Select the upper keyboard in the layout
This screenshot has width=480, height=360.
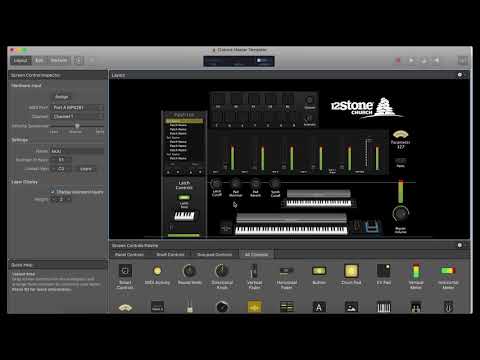[318, 203]
